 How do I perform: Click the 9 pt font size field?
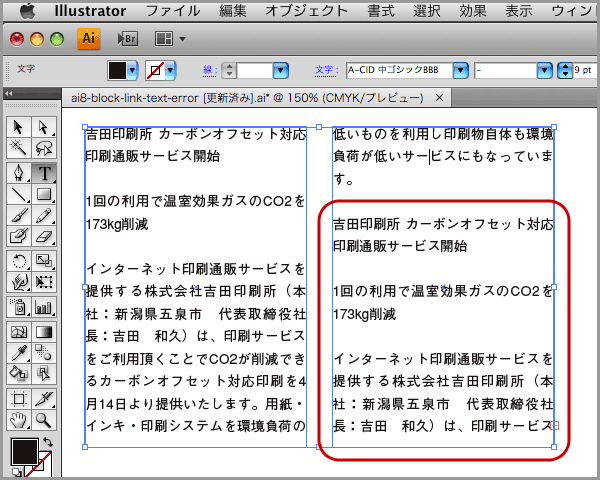(585, 70)
